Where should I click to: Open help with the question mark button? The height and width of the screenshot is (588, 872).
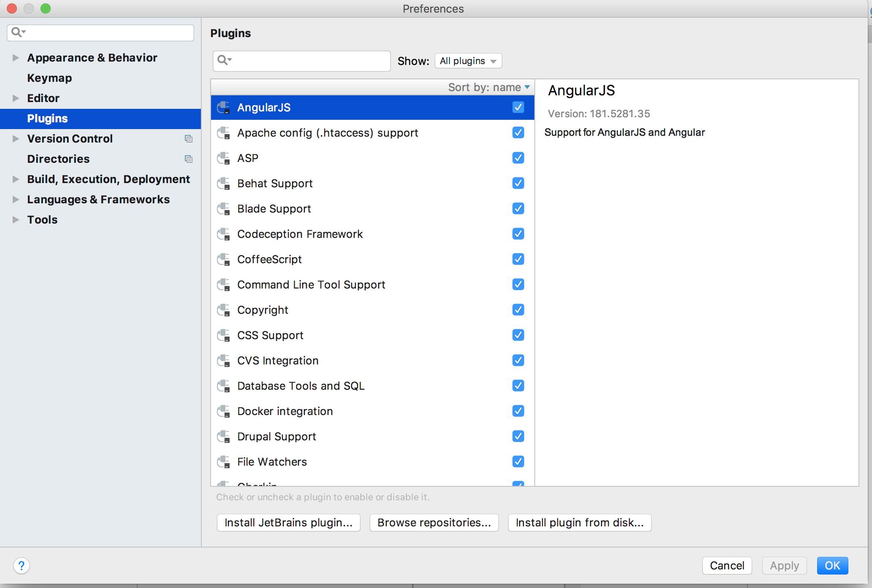[22, 566]
